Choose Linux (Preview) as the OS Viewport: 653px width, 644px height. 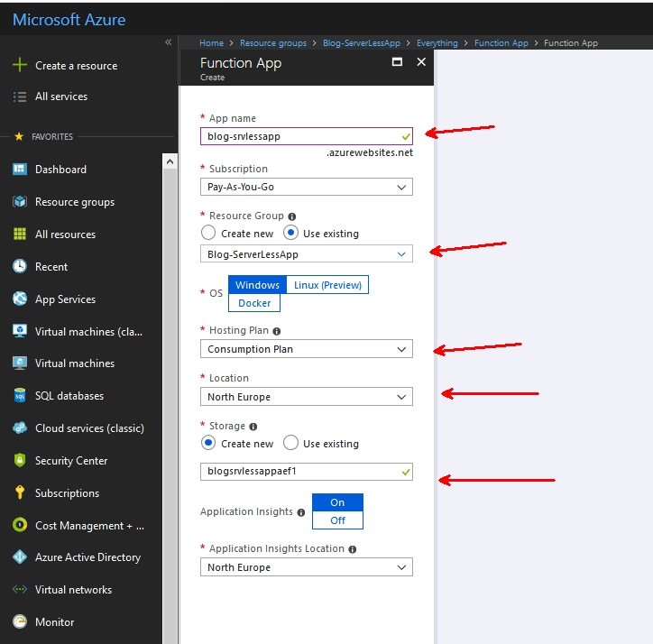pos(327,285)
